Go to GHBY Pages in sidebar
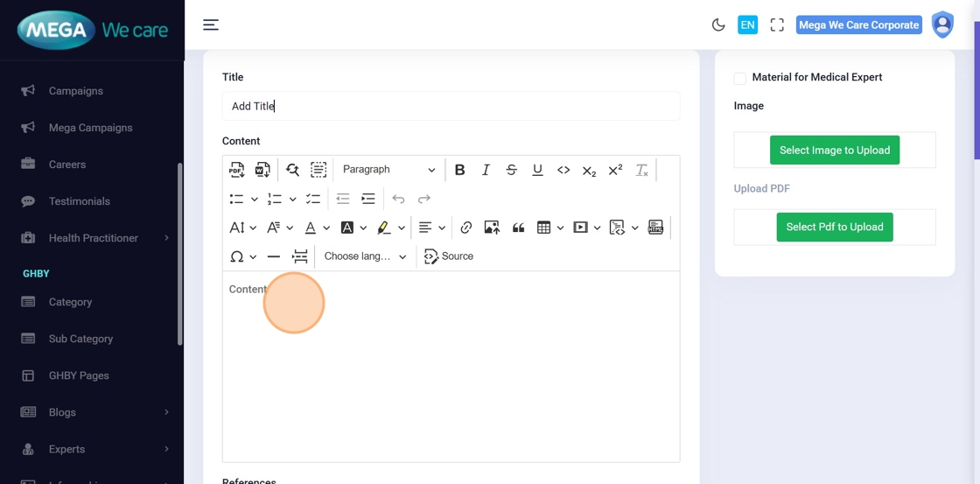This screenshot has height=484, width=980. 79,375
